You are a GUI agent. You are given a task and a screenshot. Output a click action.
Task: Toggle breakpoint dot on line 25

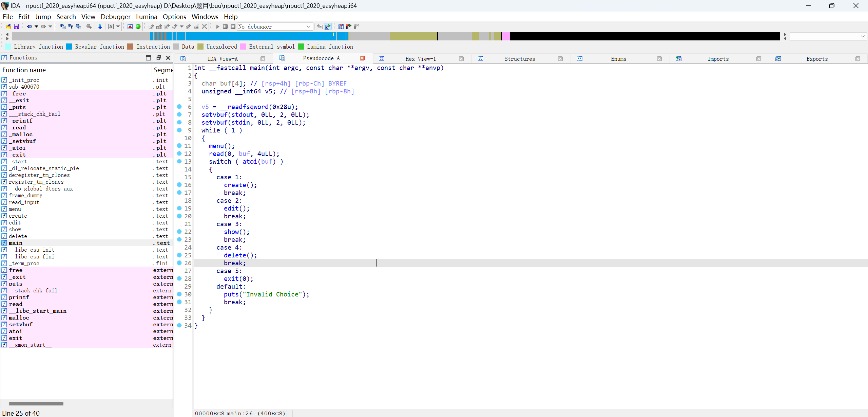(179, 255)
